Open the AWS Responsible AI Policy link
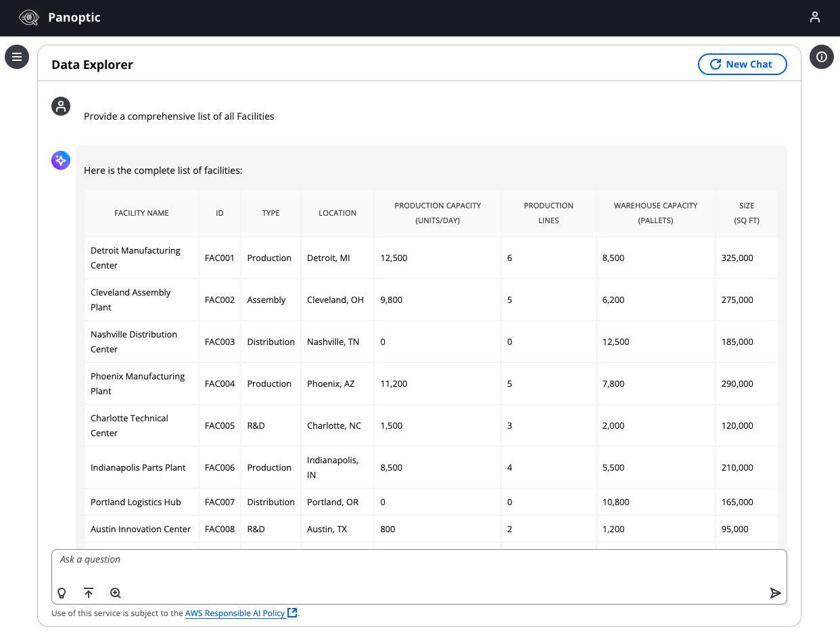Image resolution: width=840 pixels, height=633 pixels. (x=235, y=613)
